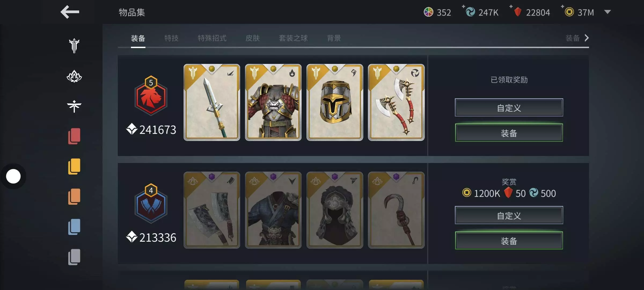Viewport: 644px width, 290px height.
Task: Select the twin axes card
Action: point(396,102)
